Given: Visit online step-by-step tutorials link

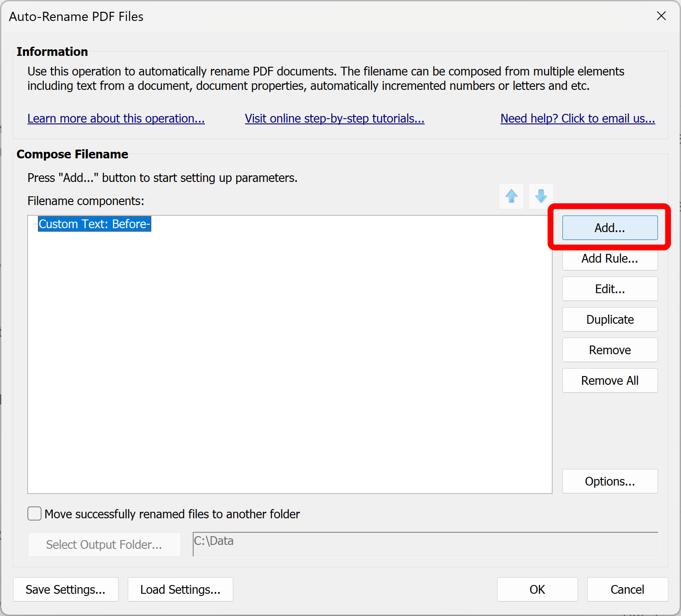Looking at the screenshot, I should pyautogui.click(x=335, y=119).
